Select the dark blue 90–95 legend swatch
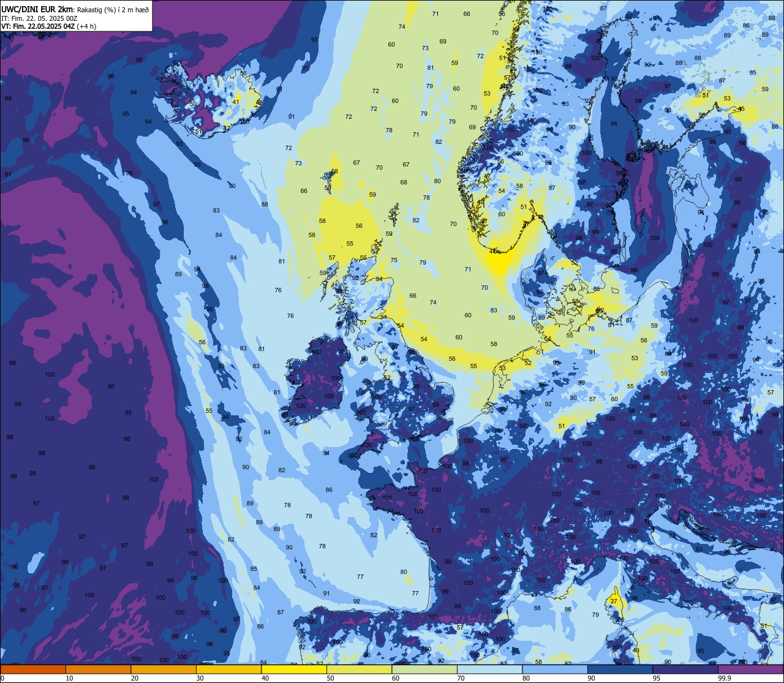 coord(620,670)
